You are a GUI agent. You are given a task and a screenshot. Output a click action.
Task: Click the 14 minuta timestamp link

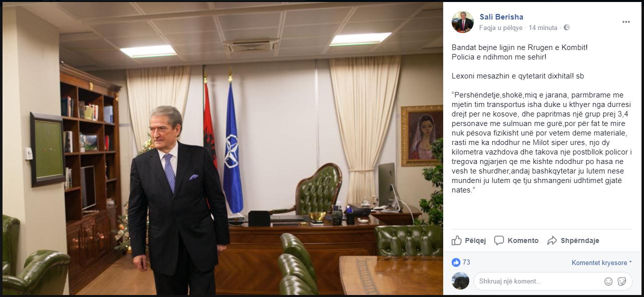click(x=543, y=28)
